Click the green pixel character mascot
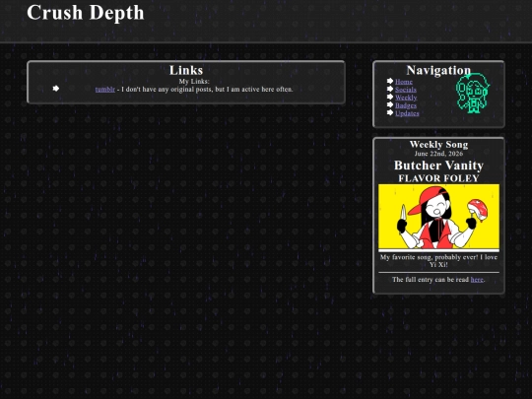532x399 pixels. 472,94
